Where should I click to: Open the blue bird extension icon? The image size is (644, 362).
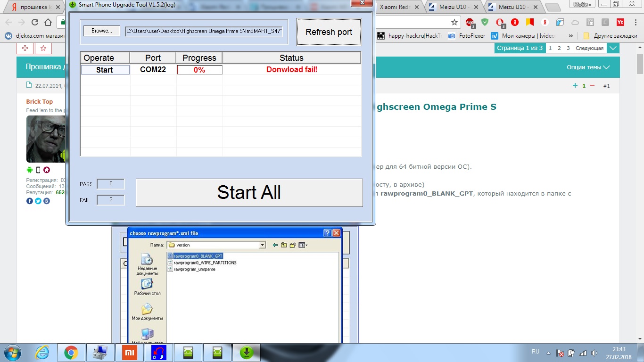560,22
